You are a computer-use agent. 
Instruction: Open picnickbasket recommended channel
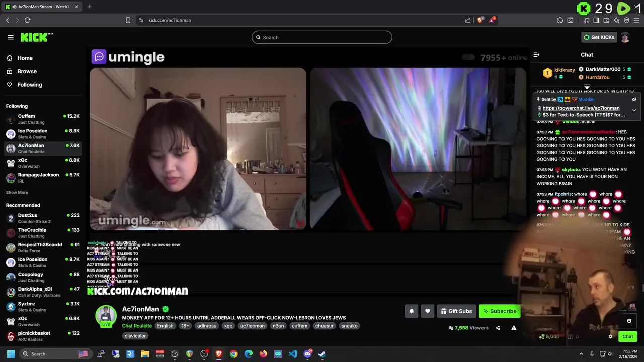(x=43, y=336)
